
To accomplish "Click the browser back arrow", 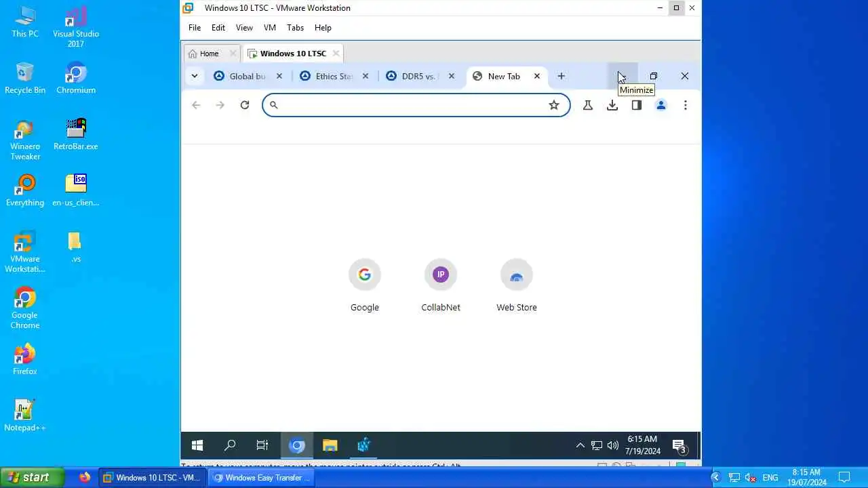I will (196, 105).
